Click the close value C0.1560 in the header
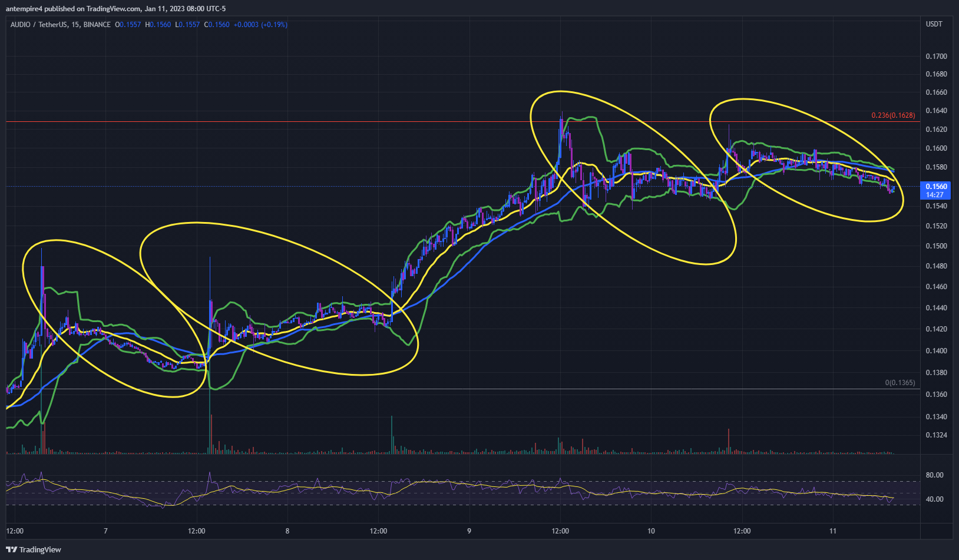The height and width of the screenshot is (560, 959). tap(217, 25)
